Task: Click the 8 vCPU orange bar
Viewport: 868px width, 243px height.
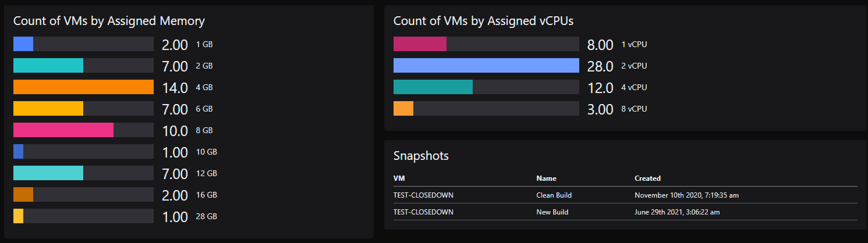Action: point(403,109)
